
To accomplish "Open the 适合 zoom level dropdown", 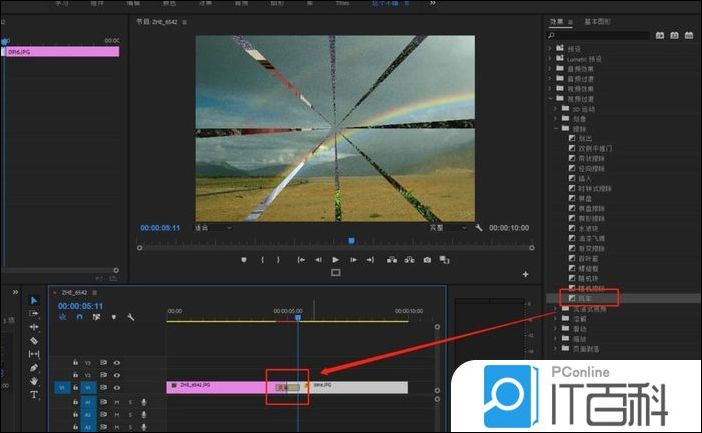I will point(212,227).
